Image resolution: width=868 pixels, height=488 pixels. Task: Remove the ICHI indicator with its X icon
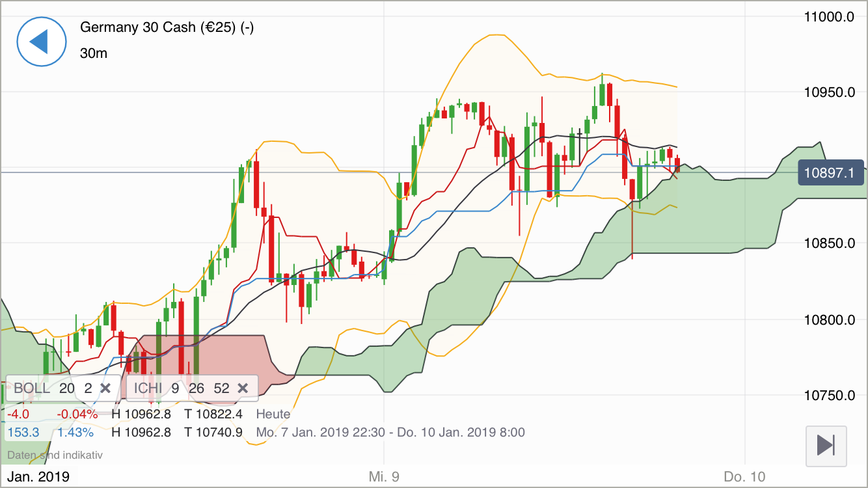click(x=243, y=388)
